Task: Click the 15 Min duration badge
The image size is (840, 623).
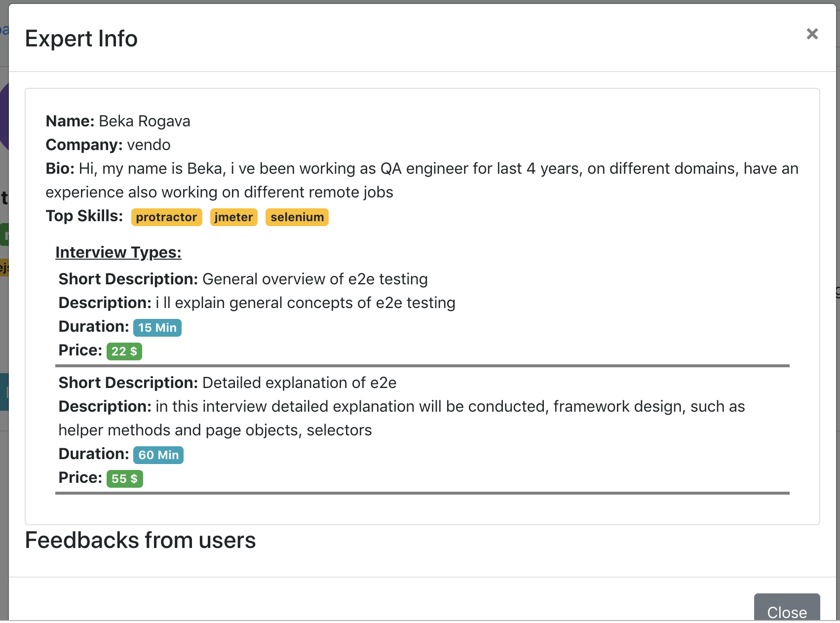Action: [157, 328]
